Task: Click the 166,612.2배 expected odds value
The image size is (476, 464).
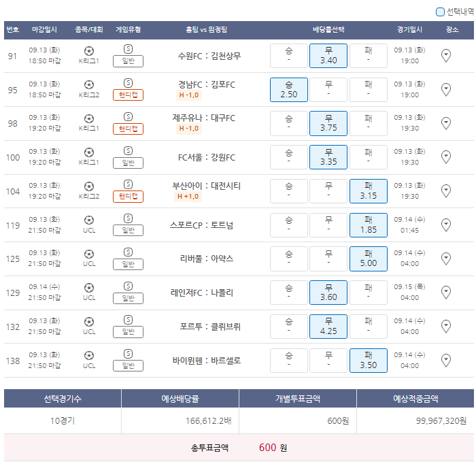Action: pyautogui.click(x=209, y=421)
